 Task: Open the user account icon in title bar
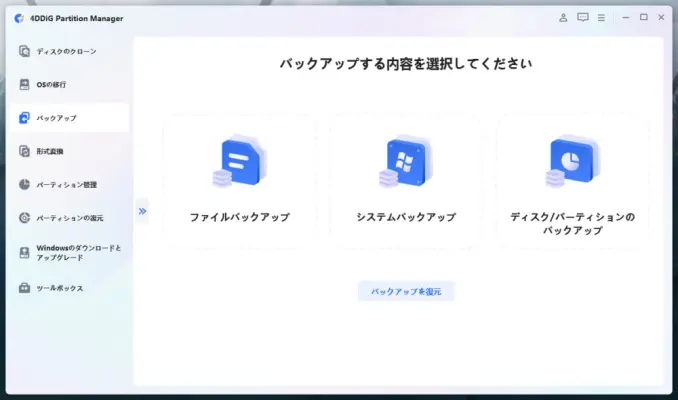[563, 18]
